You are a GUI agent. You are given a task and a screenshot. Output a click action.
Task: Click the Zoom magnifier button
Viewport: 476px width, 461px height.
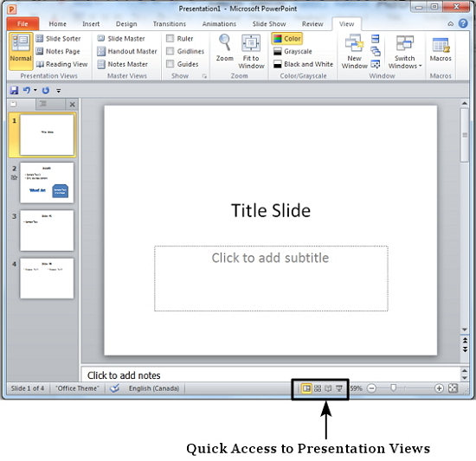pos(225,48)
